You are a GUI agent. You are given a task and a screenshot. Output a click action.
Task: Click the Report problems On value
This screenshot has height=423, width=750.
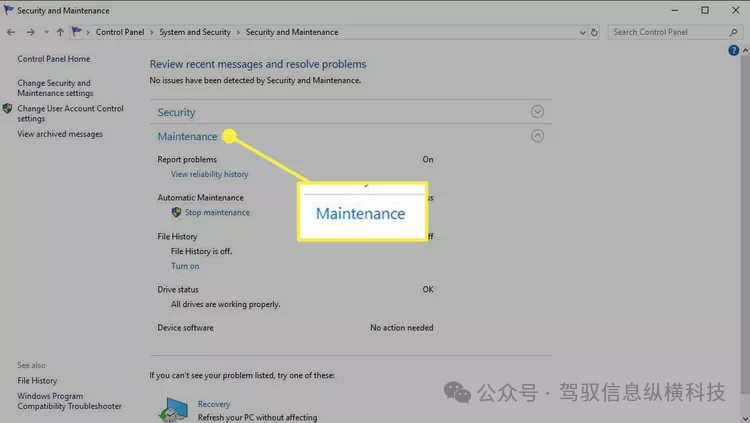click(428, 159)
